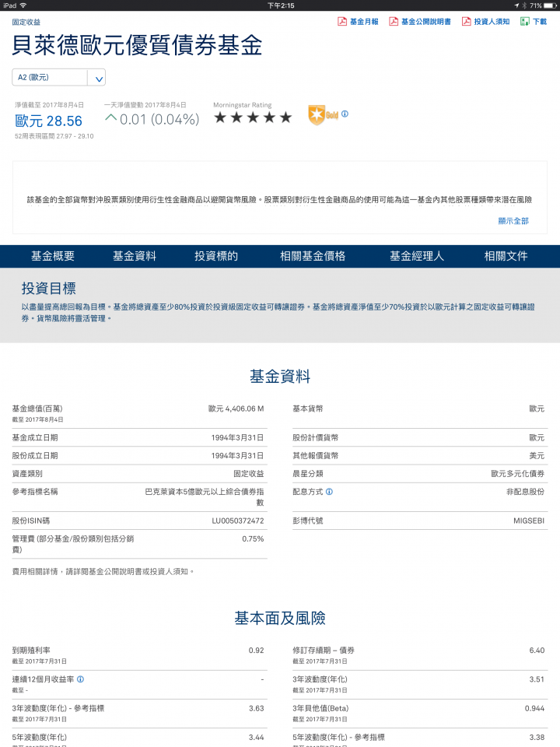Click the 投資目標 heading

coord(48,288)
